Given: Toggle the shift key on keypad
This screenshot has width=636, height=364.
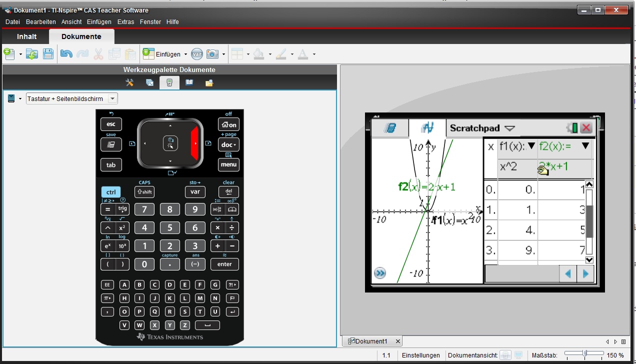Looking at the screenshot, I should tap(144, 192).
